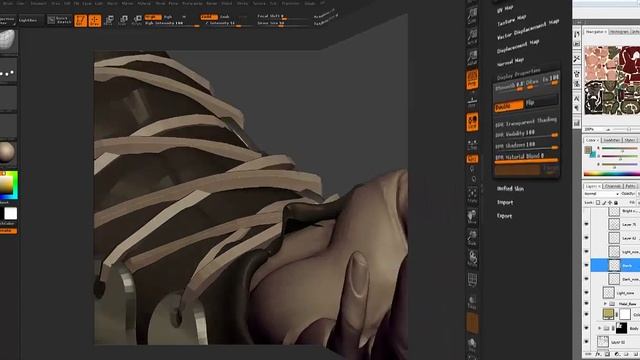Expand the Unified Skin section

[510, 189]
